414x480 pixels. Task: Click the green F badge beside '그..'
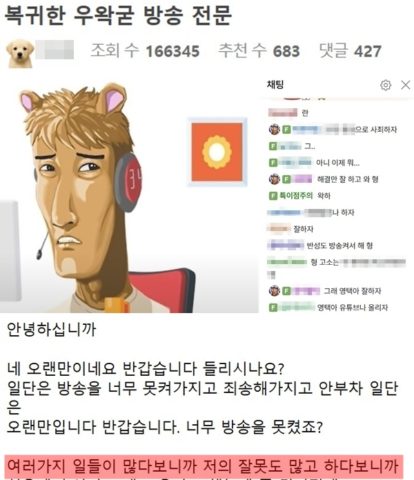(273, 146)
